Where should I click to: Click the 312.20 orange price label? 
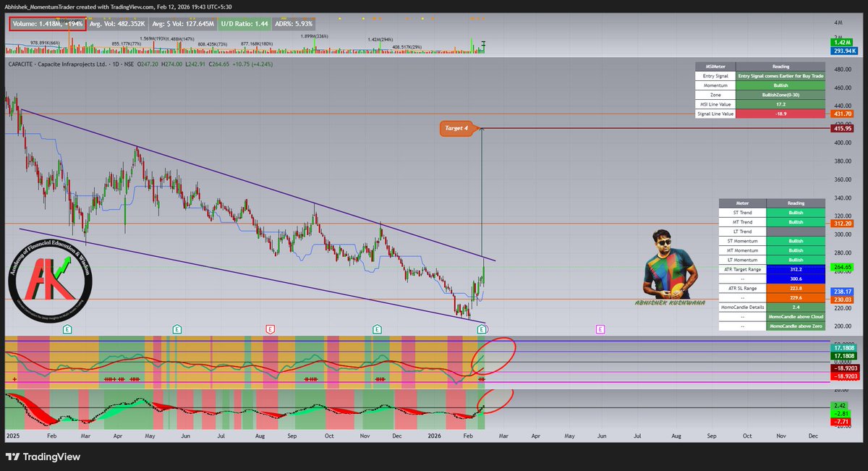pos(843,224)
